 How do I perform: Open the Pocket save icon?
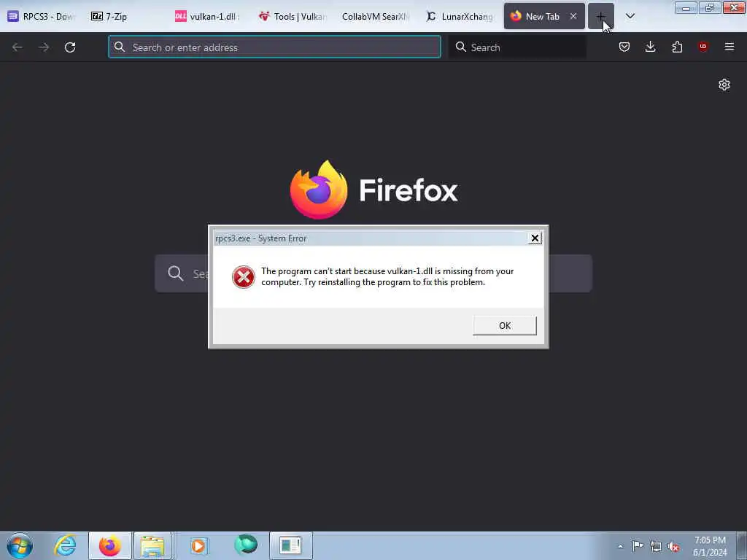(x=624, y=47)
